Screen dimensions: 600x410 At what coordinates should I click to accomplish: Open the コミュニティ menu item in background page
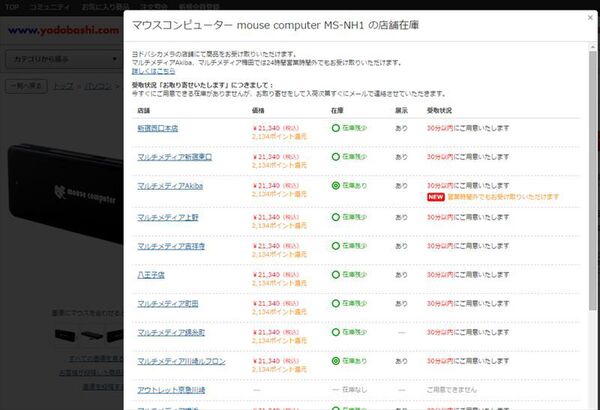coord(50,7)
